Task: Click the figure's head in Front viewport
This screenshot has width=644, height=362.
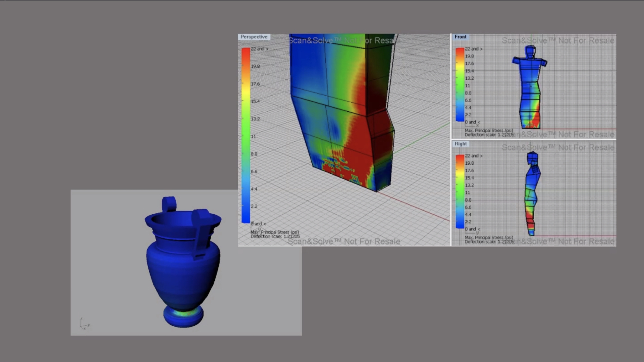Action: click(530, 51)
